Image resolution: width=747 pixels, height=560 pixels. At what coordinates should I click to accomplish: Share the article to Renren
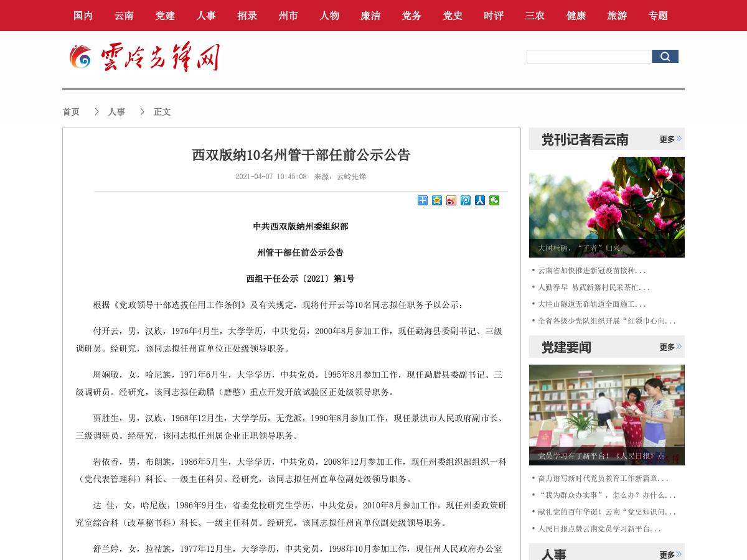point(480,200)
